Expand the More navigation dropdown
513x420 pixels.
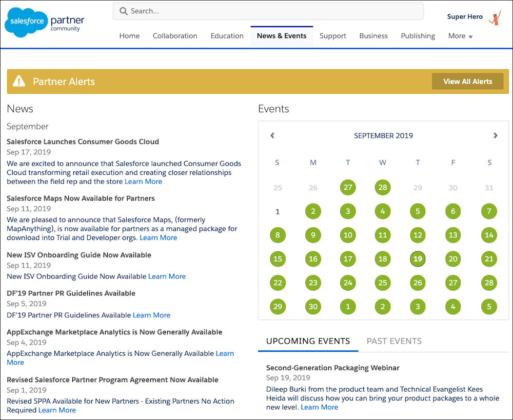[460, 36]
